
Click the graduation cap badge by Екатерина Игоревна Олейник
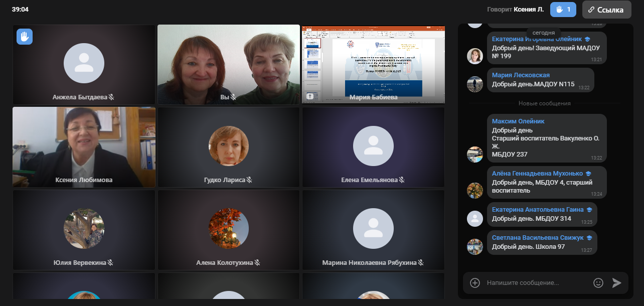587,39
